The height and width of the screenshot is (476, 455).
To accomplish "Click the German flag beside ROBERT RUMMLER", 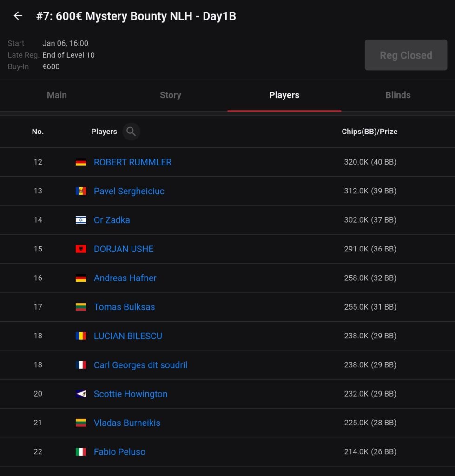I will pyautogui.click(x=81, y=162).
